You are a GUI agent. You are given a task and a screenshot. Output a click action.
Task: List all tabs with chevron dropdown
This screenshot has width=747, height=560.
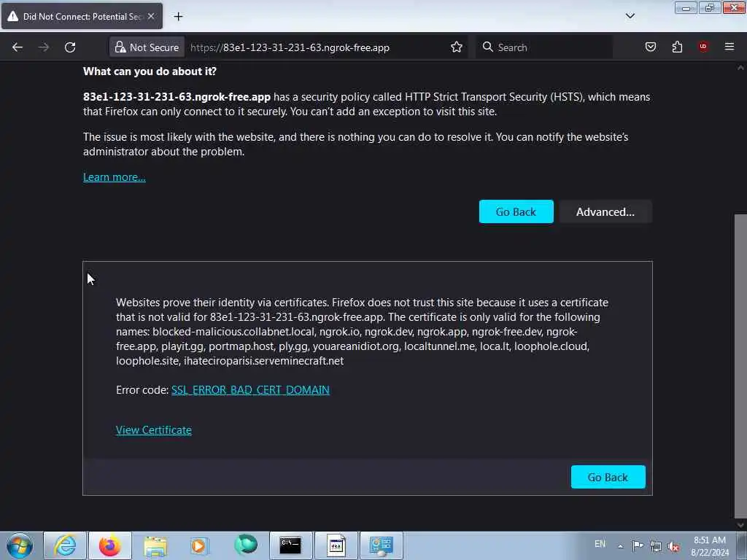[630, 16]
